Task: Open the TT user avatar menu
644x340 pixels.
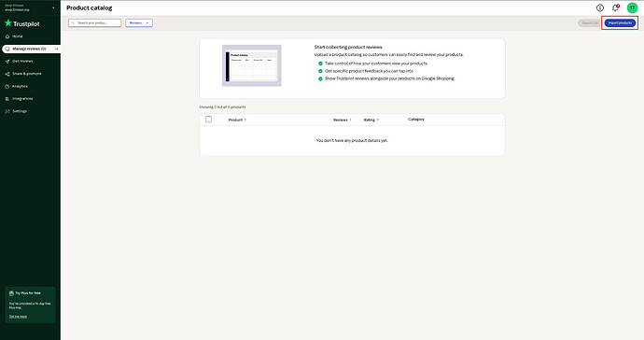Action: click(632, 7)
